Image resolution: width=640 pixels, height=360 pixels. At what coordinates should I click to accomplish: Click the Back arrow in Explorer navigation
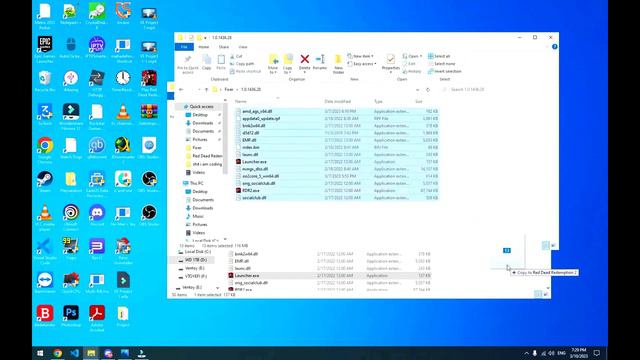click(x=181, y=89)
